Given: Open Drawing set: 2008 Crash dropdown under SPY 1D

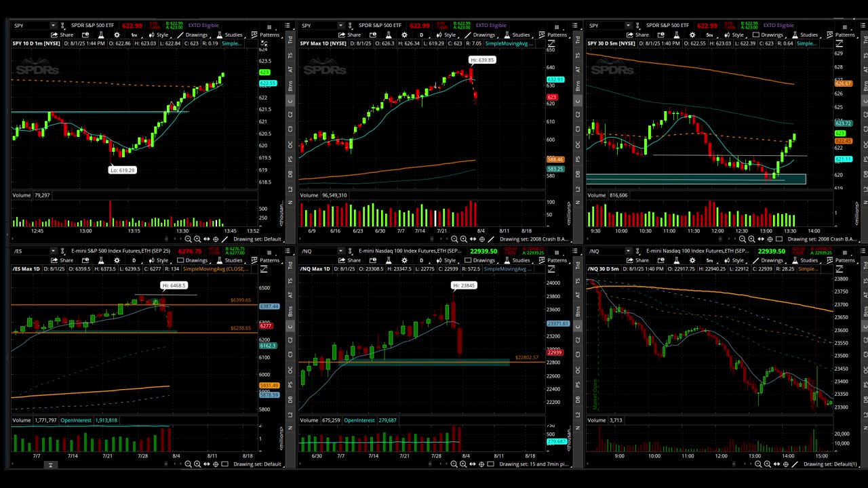Looking at the screenshot, I should coord(535,239).
